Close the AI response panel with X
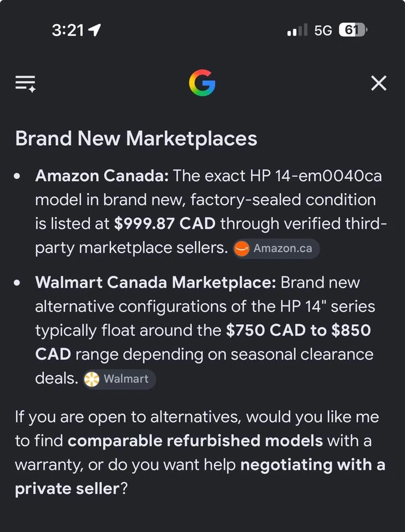Viewport: 405px width, 532px height. point(379,83)
